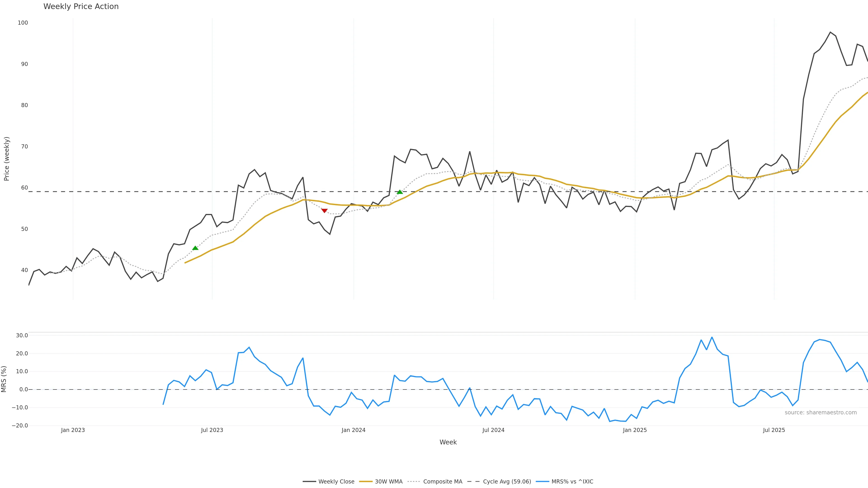The height and width of the screenshot is (488, 868).
Task: Toggle the 30W WMA legend label
Action: (x=389, y=482)
